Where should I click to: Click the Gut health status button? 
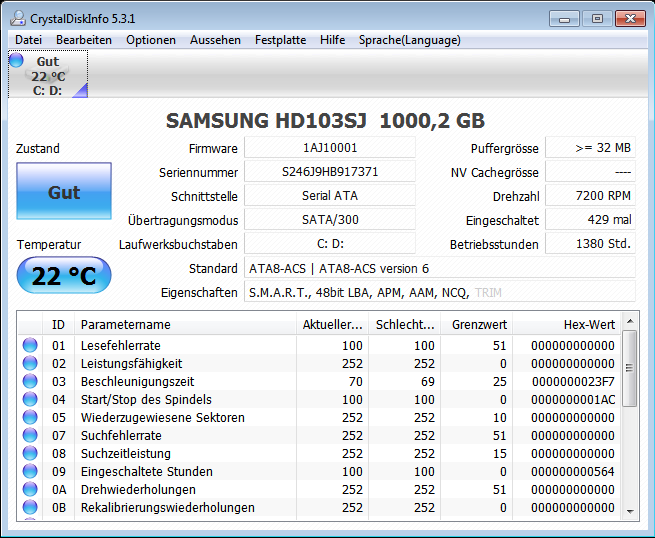64,191
